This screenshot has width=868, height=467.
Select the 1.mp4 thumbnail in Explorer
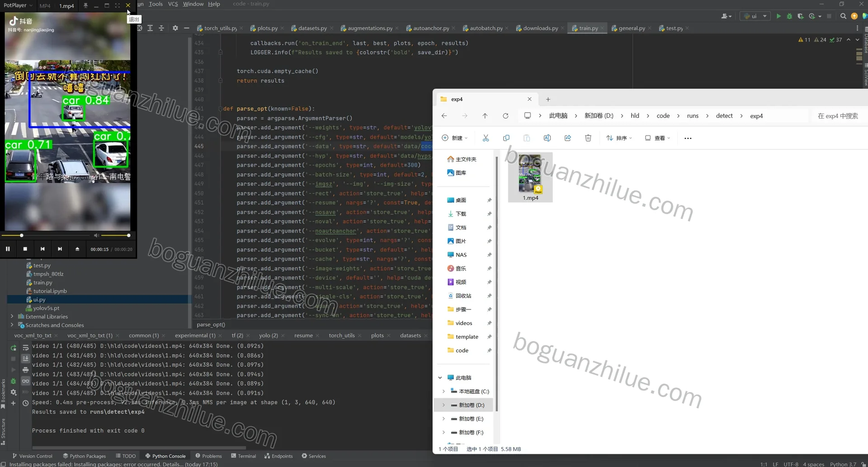[530, 177]
